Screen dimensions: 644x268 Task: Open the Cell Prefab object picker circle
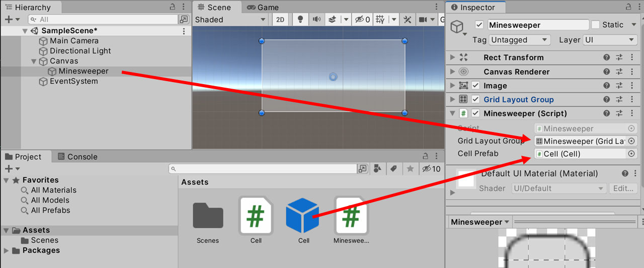tap(631, 154)
